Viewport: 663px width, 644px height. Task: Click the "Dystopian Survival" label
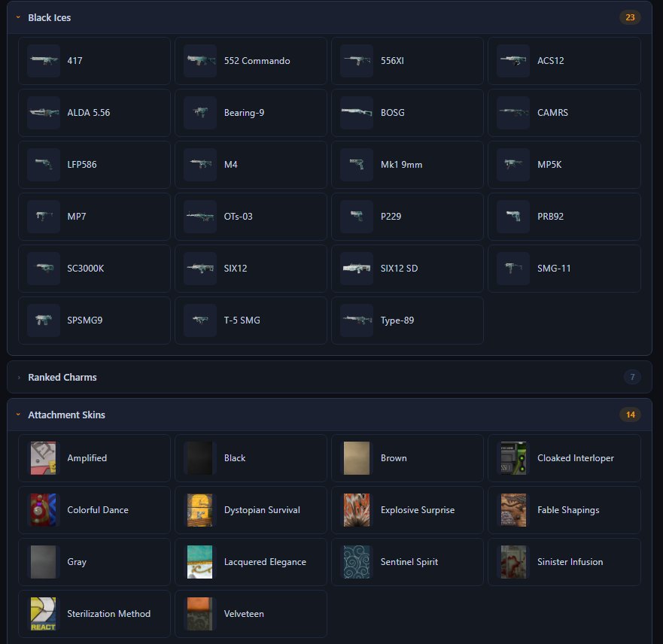pyautogui.click(x=262, y=510)
